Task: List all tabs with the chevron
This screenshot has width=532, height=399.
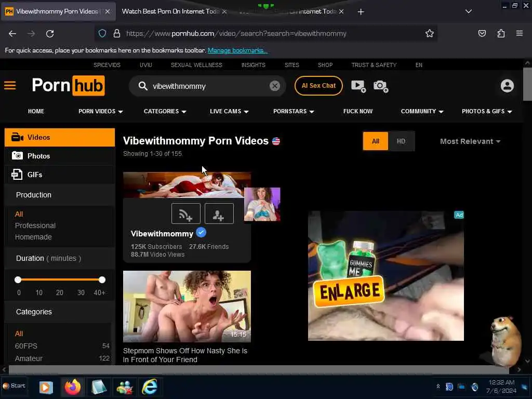Action: 469,11
